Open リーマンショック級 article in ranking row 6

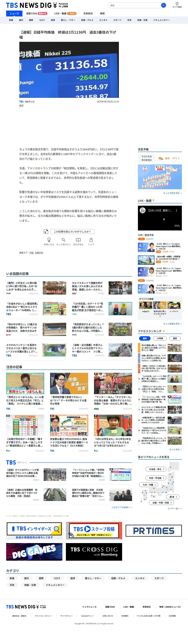point(160,399)
